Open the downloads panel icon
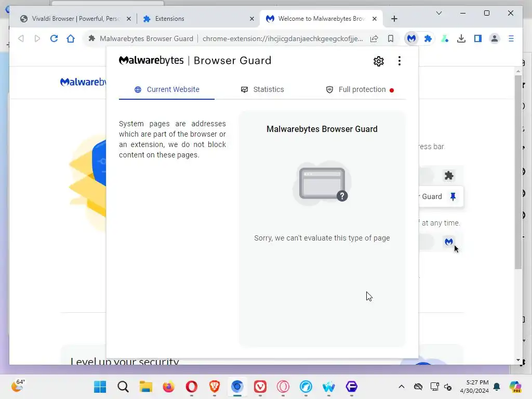The image size is (532, 399). click(461, 38)
